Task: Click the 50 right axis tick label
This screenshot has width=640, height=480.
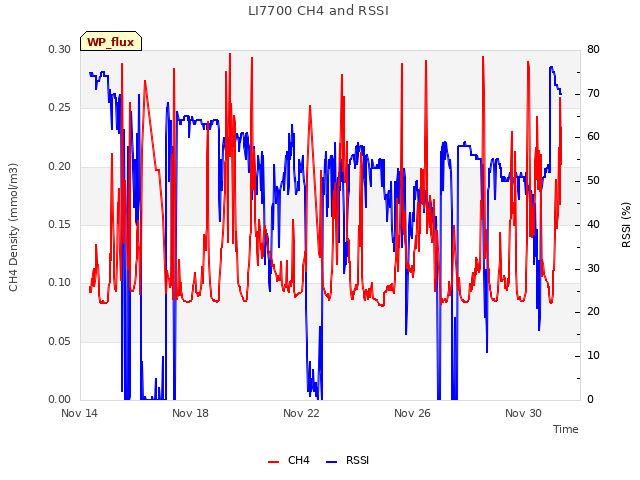Action: [x=593, y=180]
